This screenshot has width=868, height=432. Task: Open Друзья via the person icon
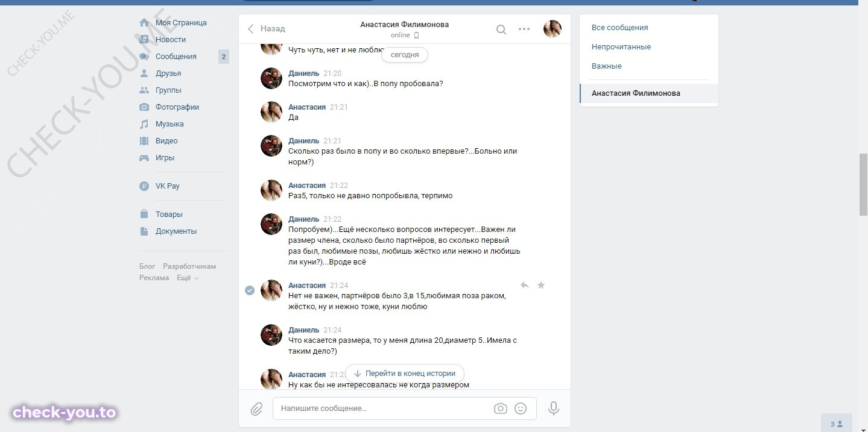(144, 73)
